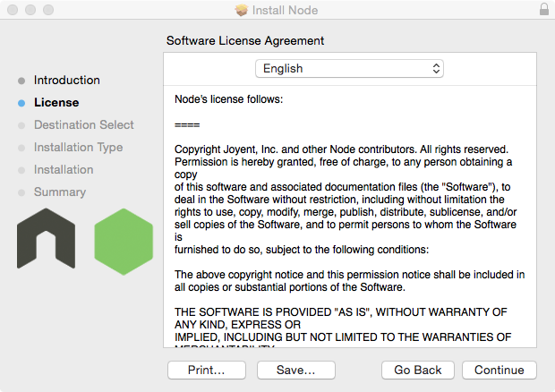Print the license with Print... button
Image resolution: width=555 pixels, height=392 pixels.
205,370
